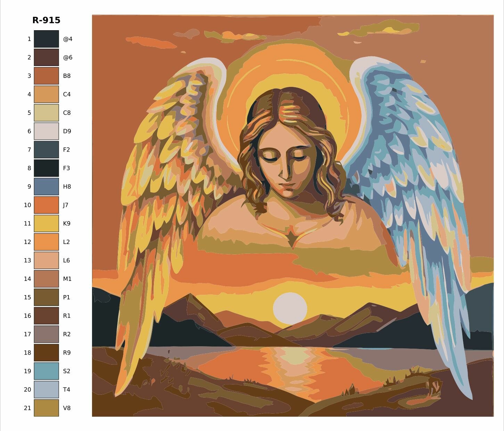Select the light blue-gray swatch T4
Screen dimensions: 504x431
tap(46, 389)
